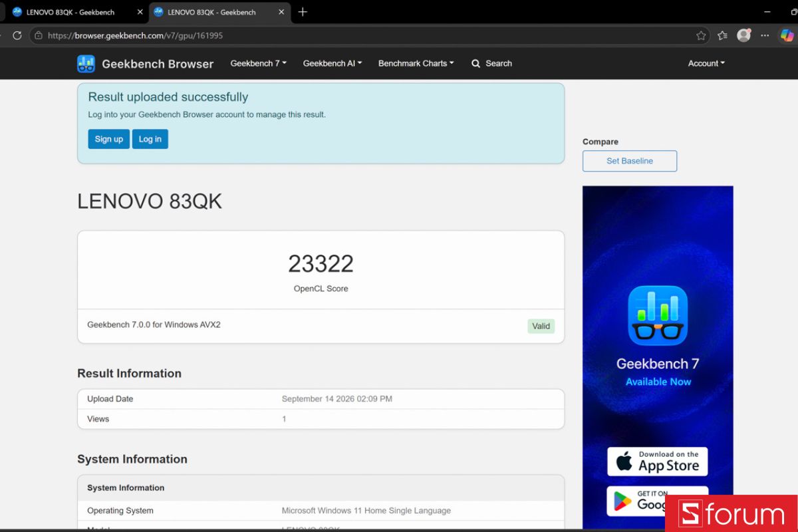
Task: Click the Valid badge
Action: point(541,326)
